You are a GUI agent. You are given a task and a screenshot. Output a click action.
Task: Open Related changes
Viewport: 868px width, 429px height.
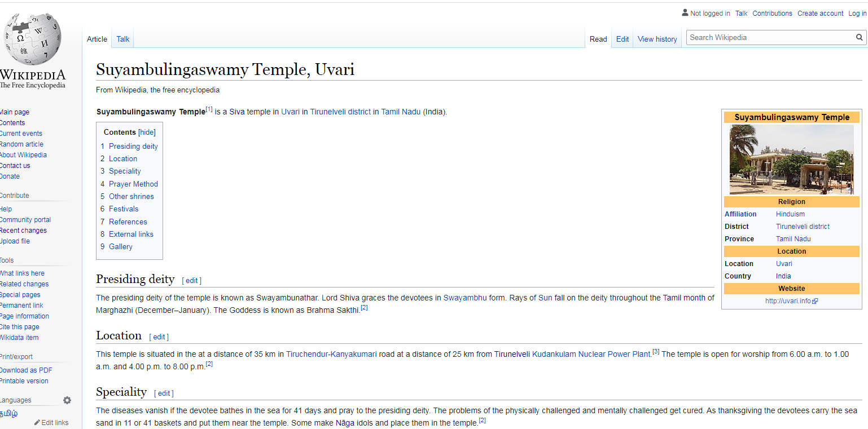24,284
